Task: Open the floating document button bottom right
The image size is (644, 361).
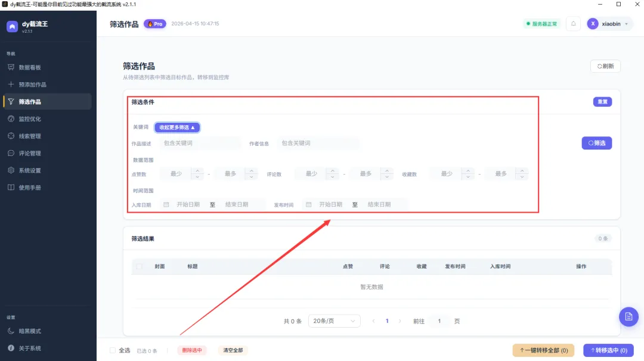Action: click(628, 316)
